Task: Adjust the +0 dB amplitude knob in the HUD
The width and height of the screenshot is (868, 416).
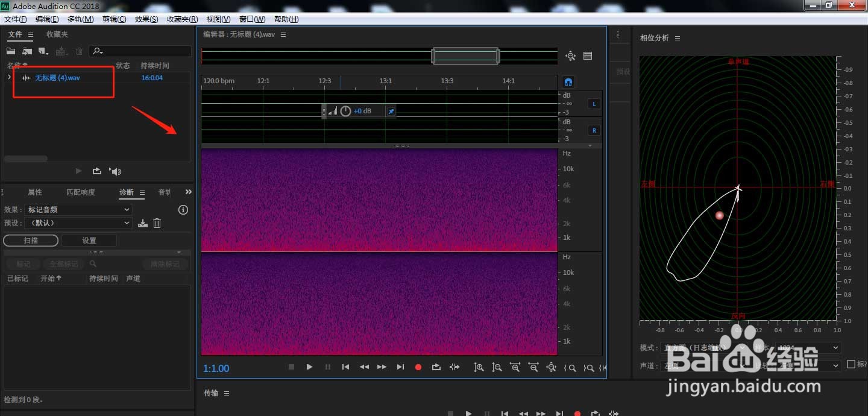Action: click(x=345, y=111)
